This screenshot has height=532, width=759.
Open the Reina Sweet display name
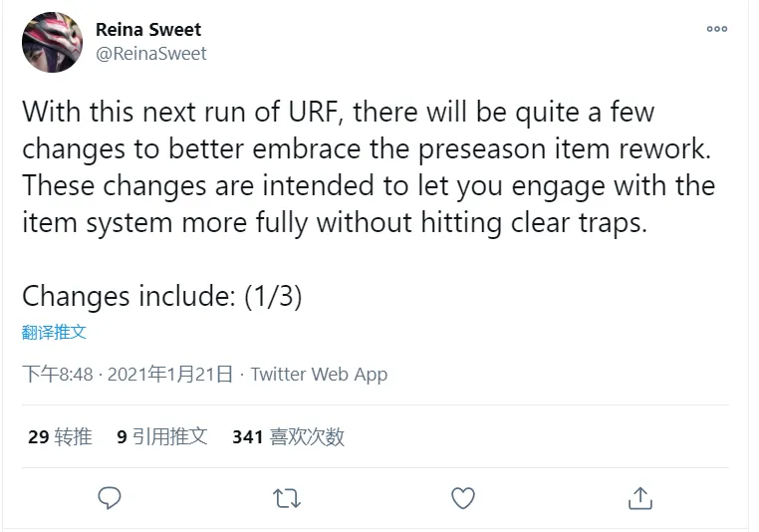148,30
